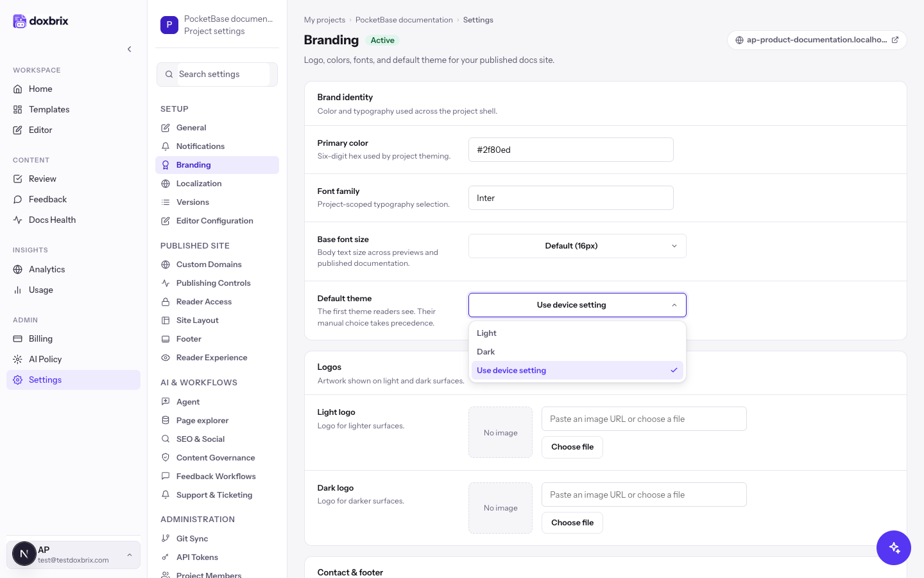Click the Docs Health pulse icon
This screenshot has width=924, height=578.
pos(18,220)
